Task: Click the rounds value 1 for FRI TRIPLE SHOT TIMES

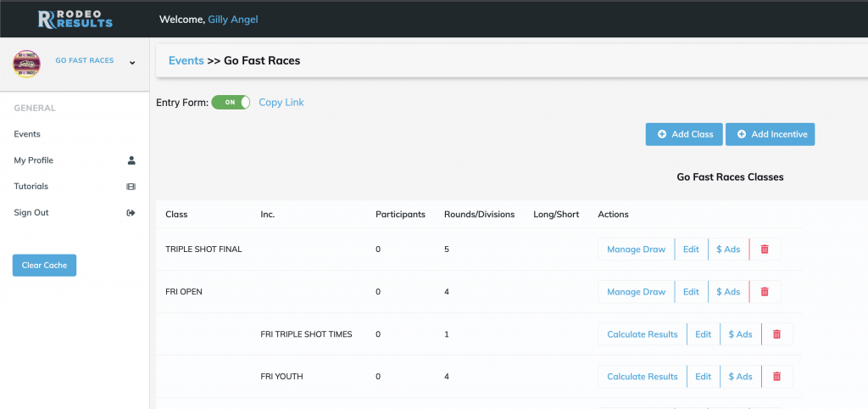Action: (x=446, y=334)
